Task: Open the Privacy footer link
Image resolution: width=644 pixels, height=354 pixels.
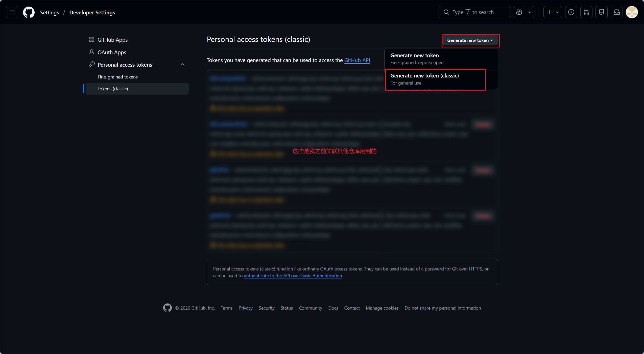Action: (x=246, y=308)
